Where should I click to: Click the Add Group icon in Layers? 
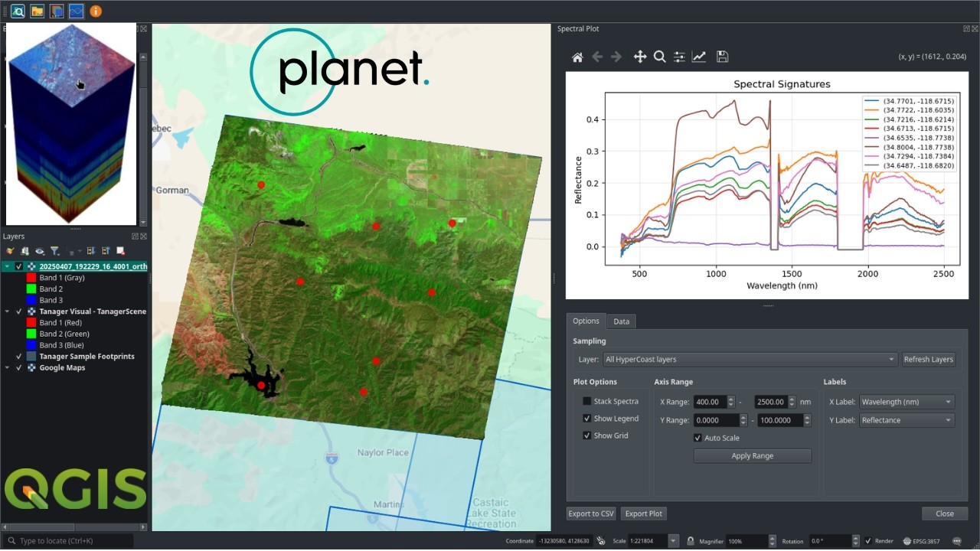pos(25,251)
